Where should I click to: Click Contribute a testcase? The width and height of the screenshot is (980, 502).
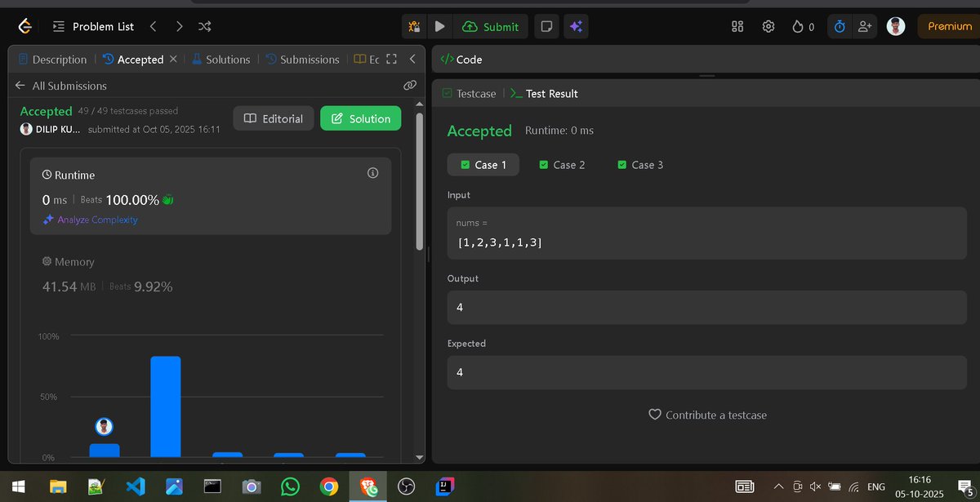(x=707, y=415)
